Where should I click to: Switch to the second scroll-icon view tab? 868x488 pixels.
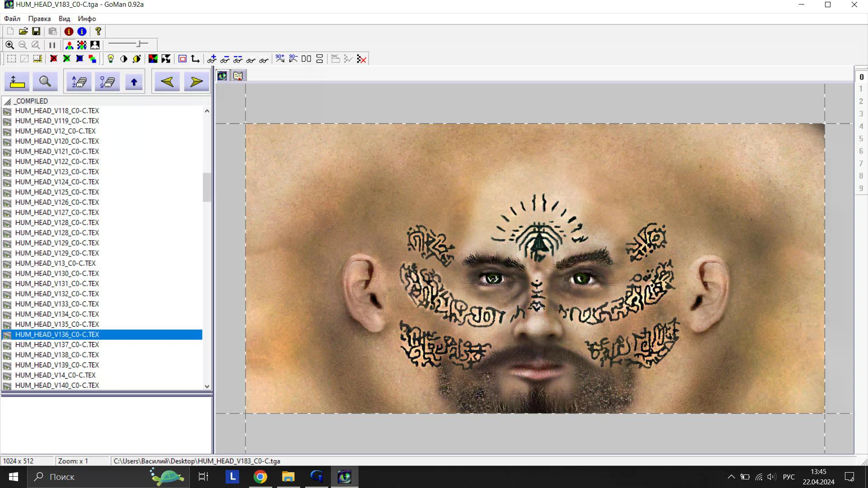click(238, 76)
